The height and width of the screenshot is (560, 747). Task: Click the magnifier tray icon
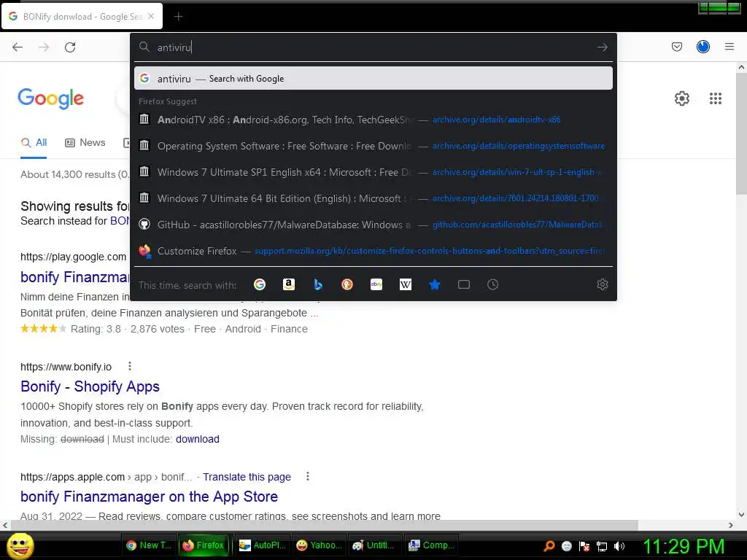(x=549, y=546)
